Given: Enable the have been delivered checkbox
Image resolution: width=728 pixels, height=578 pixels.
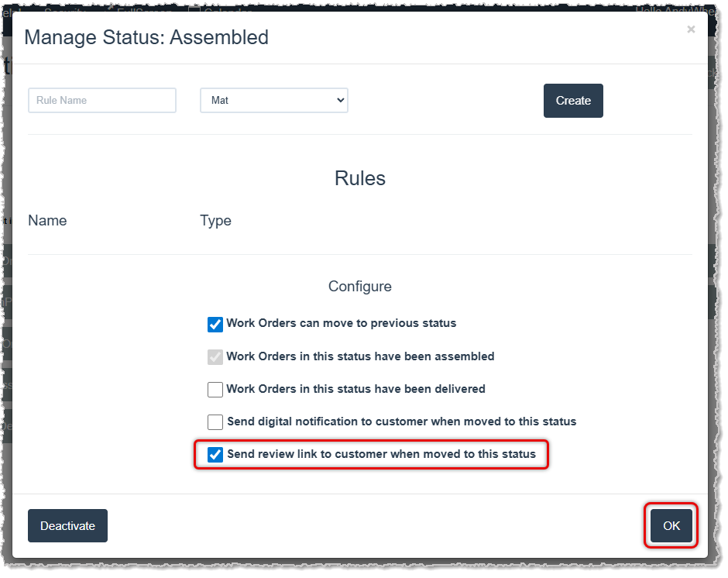Looking at the screenshot, I should 215,389.
